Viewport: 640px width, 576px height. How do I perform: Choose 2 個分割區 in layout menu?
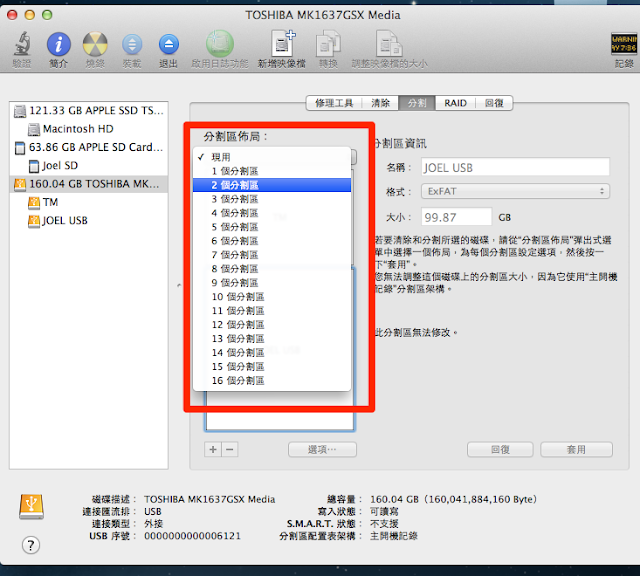(272, 185)
